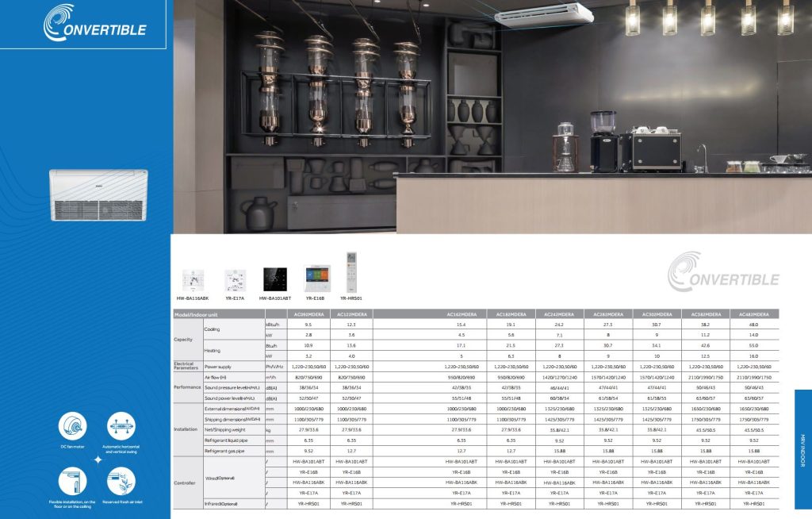812x519 pixels.
Task: Select the YR-E16B color screen controller image
Action: (x=317, y=279)
